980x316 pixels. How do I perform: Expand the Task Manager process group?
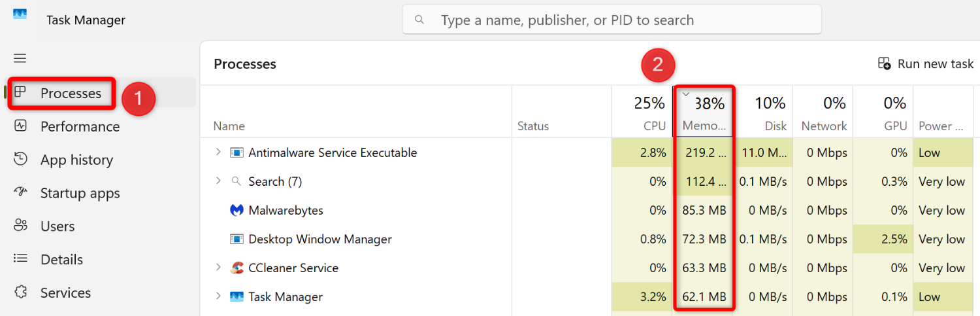pyautogui.click(x=218, y=296)
